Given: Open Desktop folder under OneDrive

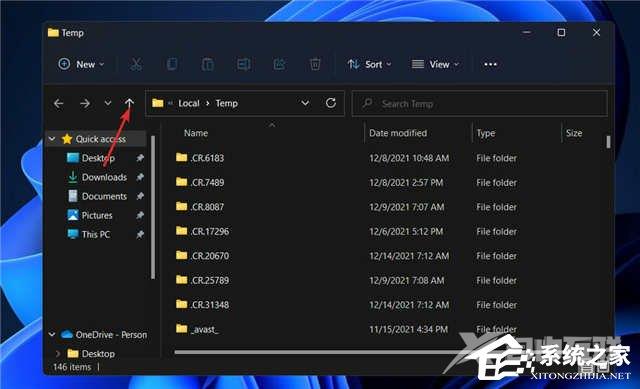Looking at the screenshot, I should click(98, 353).
